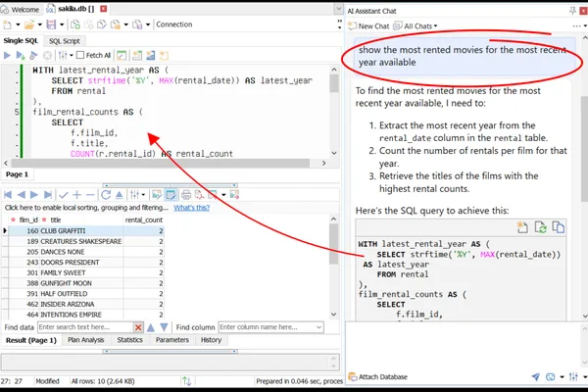
Task: Delete record with the minus icon
Action: click(90, 195)
